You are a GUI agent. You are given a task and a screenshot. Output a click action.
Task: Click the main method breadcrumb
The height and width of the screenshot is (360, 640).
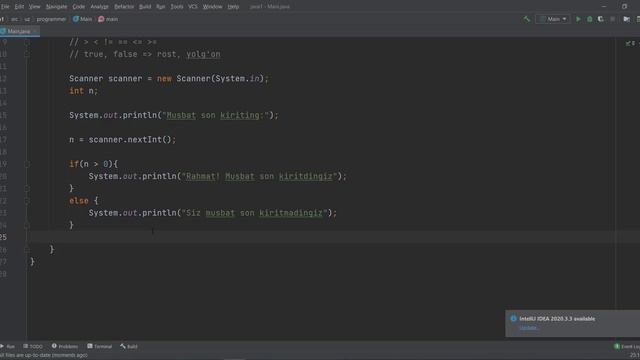[108, 19]
